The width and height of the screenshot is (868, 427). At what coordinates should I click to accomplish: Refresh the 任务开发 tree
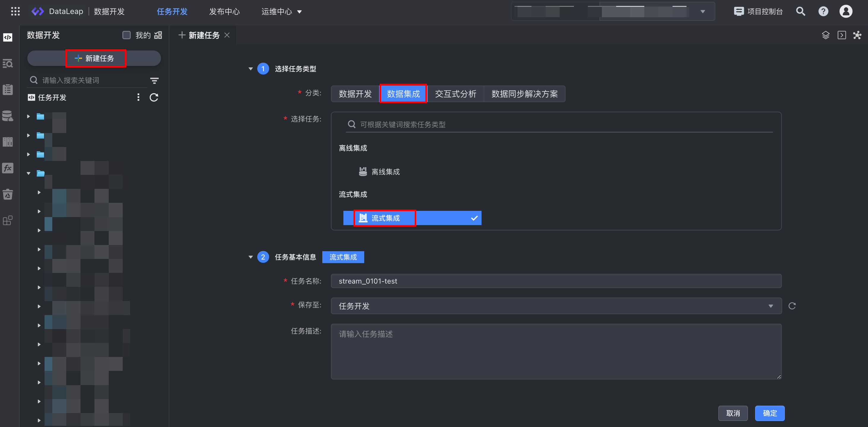(154, 97)
